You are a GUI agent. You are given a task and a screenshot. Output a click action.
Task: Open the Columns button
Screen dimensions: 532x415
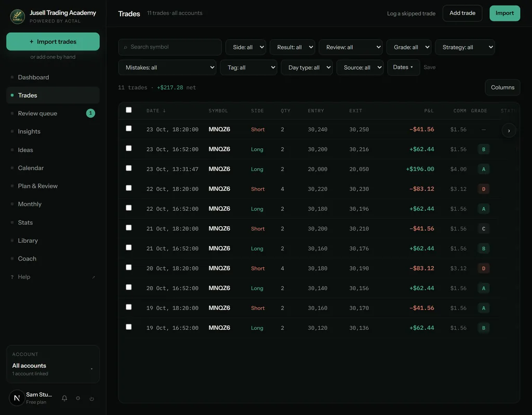pyautogui.click(x=502, y=87)
